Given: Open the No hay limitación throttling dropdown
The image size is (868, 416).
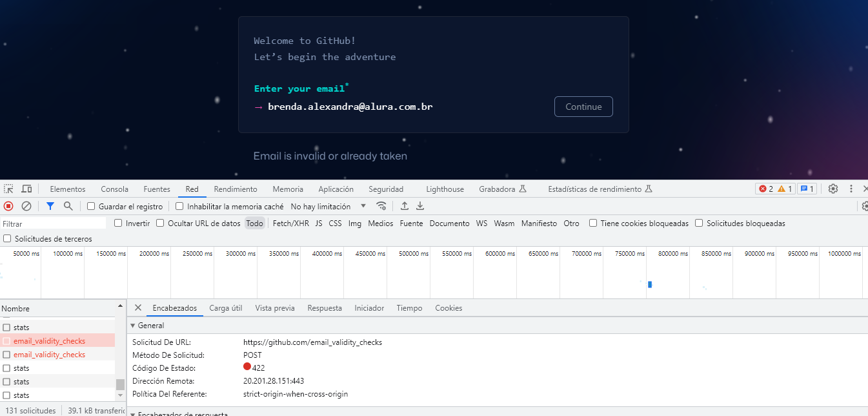Looking at the screenshot, I should [x=328, y=207].
